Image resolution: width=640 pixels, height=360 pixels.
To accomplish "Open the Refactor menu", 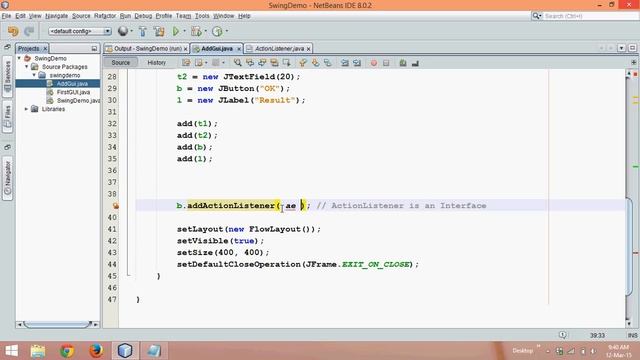I will [105, 16].
